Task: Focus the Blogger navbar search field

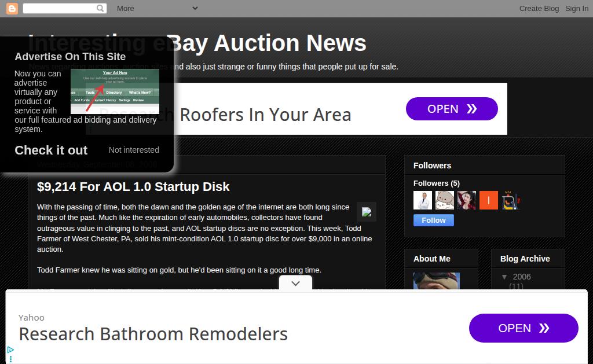Action: click(x=60, y=8)
